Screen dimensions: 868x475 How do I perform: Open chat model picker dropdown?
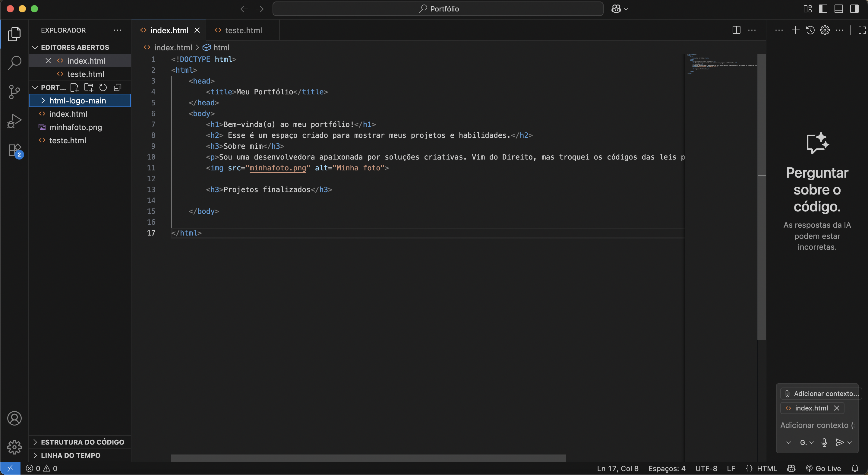pos(807,443)
